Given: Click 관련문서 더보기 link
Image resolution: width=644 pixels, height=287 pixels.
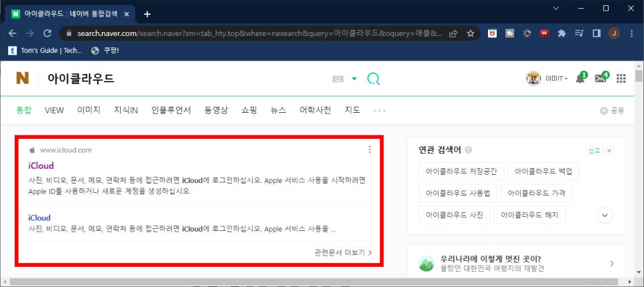Looking at the screenshot, I should [343, 252].
